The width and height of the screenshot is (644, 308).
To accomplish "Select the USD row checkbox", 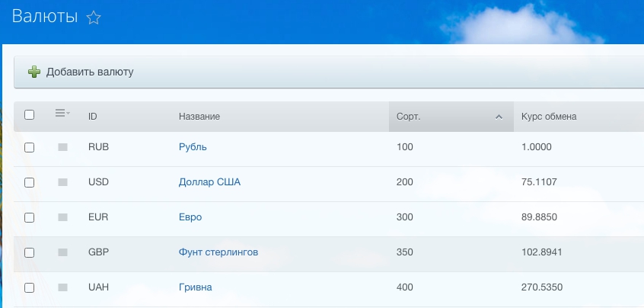I will 30,183.
